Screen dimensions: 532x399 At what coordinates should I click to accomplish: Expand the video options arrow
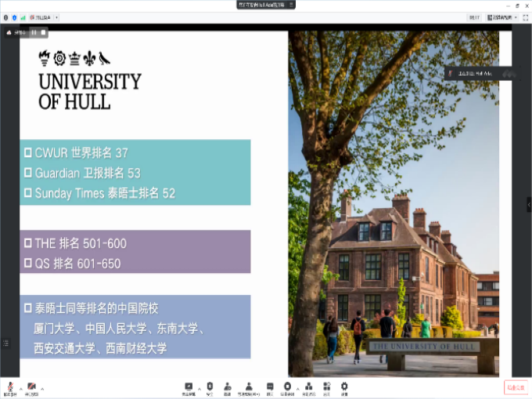click(42, 388)
